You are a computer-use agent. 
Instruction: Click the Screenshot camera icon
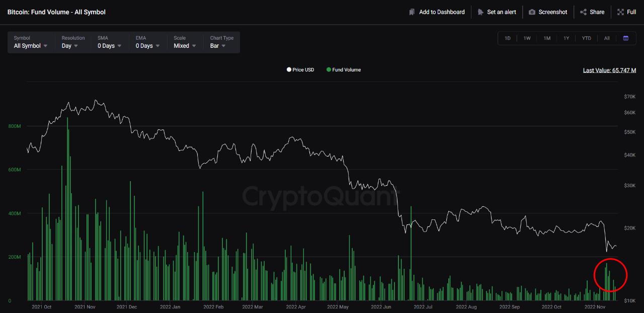coord(532,12)
